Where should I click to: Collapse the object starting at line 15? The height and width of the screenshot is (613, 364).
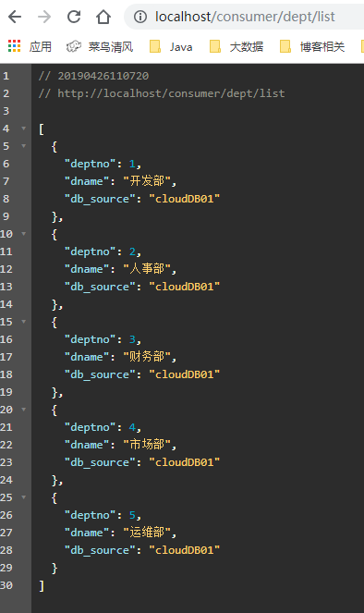click(24, 322)
